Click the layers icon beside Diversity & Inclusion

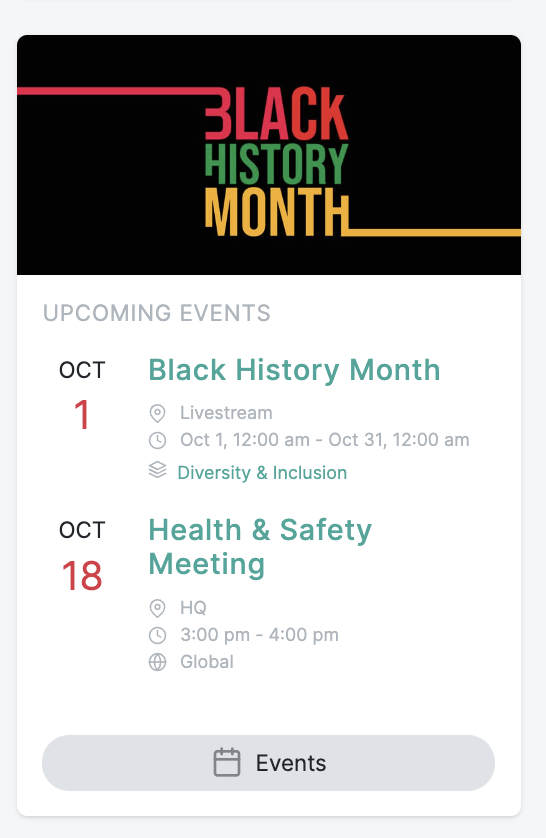tap(157, 470)
